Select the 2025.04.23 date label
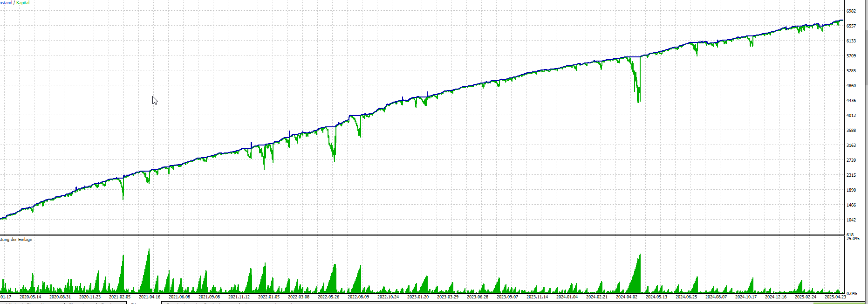868x304 pixels. [x=835, y=297]
